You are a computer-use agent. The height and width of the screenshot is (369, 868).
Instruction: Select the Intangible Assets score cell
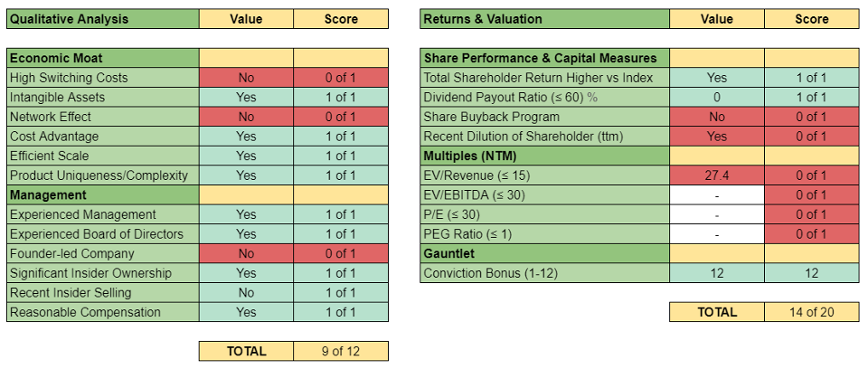click(340, 97)
